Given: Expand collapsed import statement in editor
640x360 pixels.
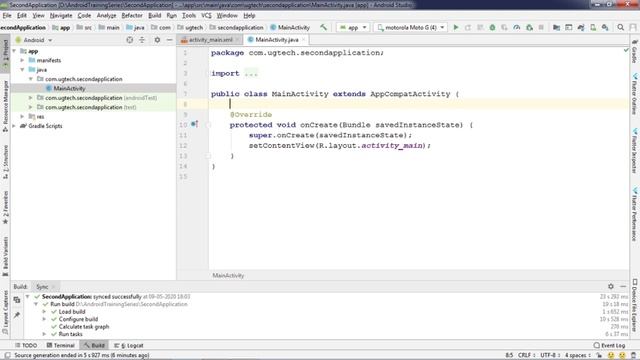Looking at the screenshot, I should (x=251, y=73).
